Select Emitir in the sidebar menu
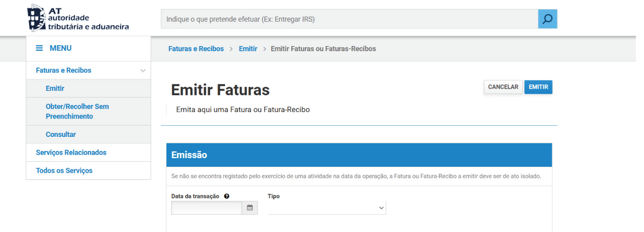The height and width of the screenshot is (232, 644). (55, 89)
